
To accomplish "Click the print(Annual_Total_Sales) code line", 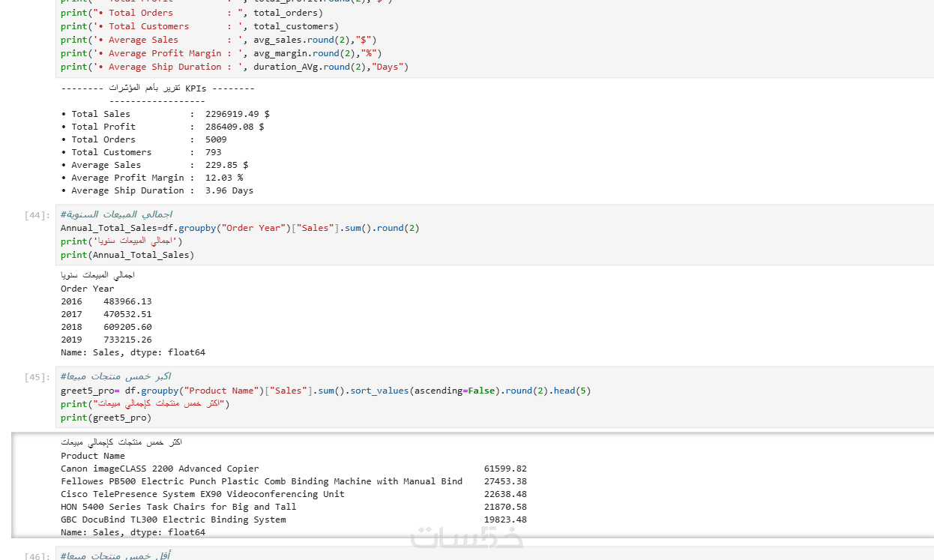I will click(127, 255).
